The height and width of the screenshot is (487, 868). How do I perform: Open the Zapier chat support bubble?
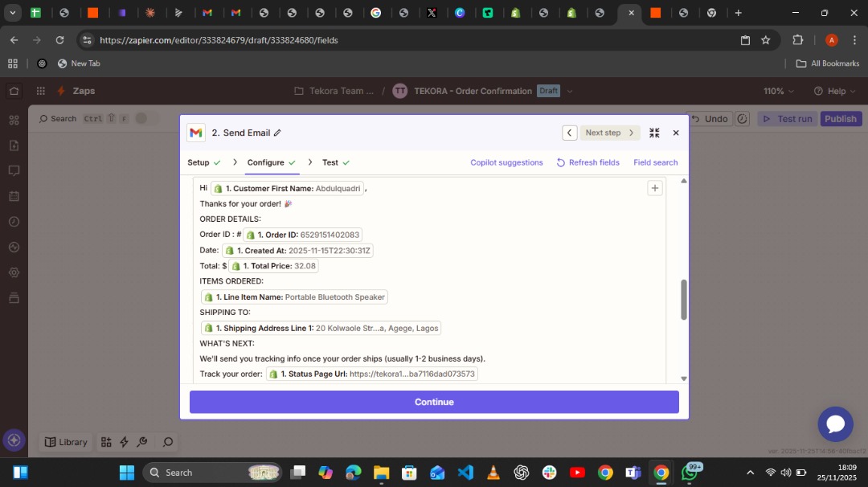pos(835,424)
